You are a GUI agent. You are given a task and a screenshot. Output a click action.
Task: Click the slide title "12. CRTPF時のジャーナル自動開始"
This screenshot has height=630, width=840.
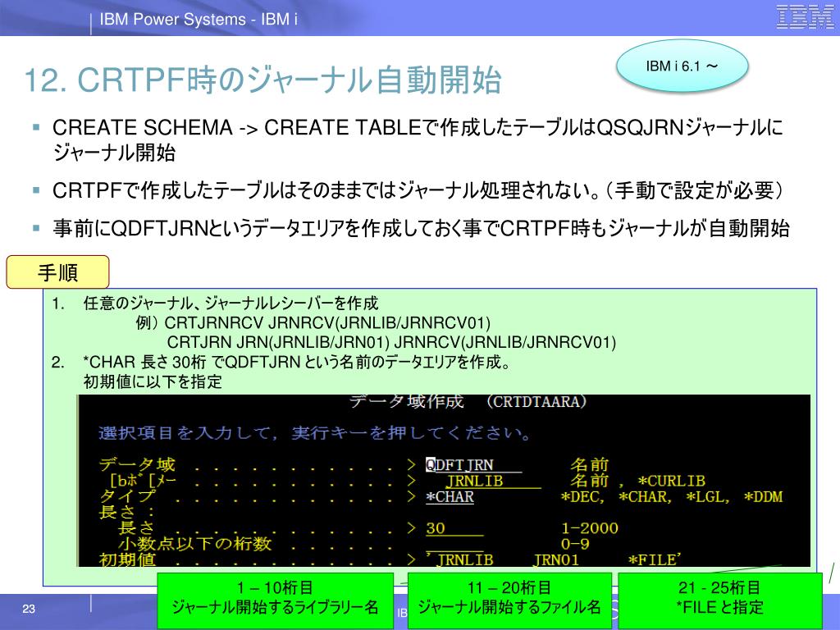263,80
